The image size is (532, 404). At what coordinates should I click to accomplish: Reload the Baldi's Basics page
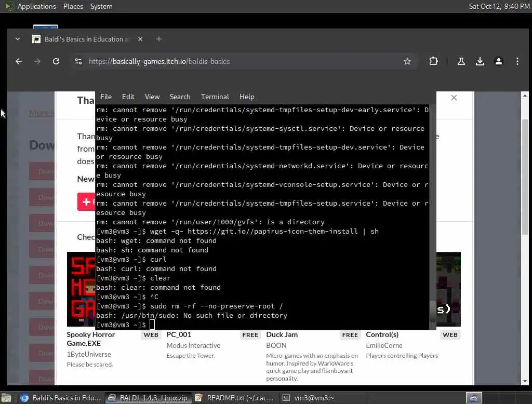56,61
